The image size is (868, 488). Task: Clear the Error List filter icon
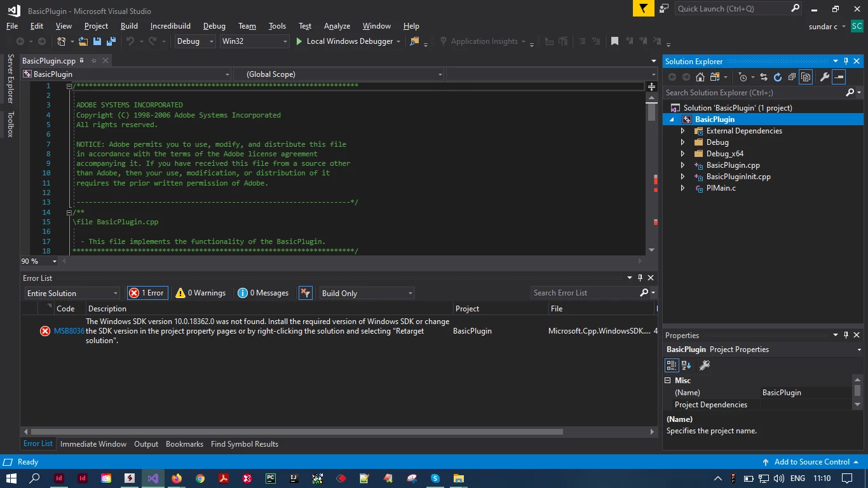[x=306, y=293]
